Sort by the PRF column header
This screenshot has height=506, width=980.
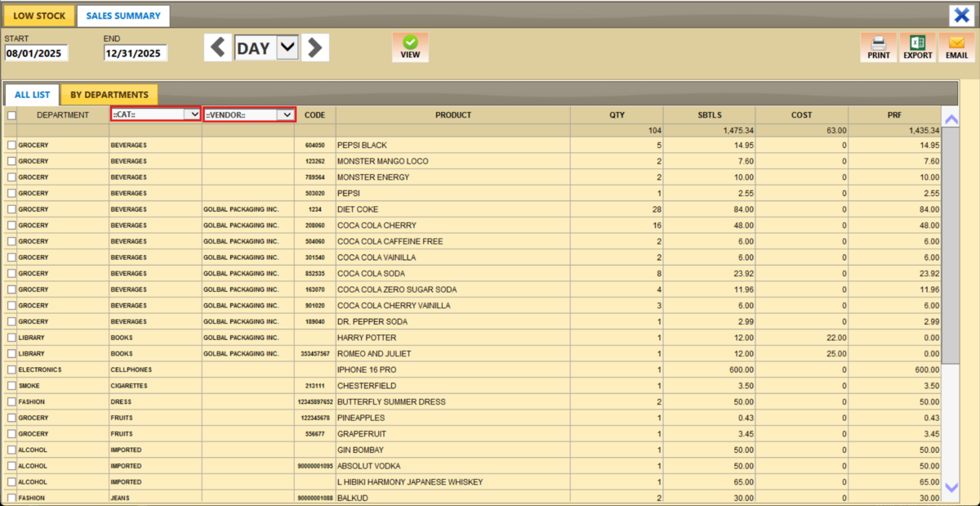[895, 115]
